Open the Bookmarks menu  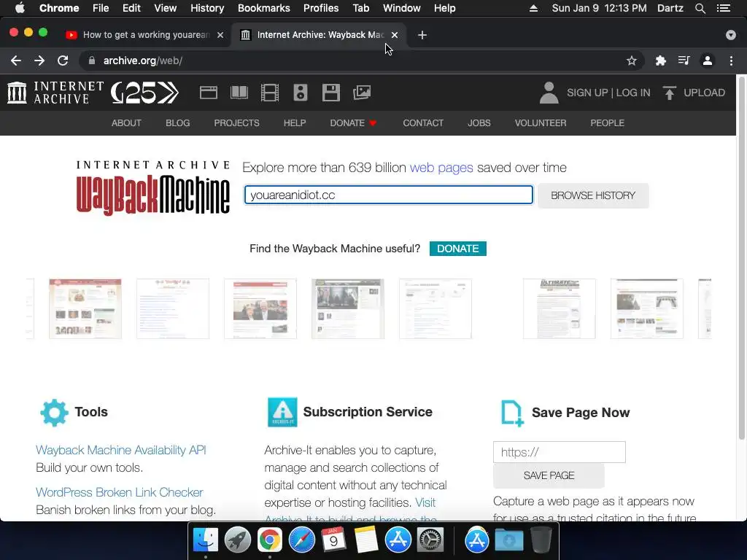point(264,8)
